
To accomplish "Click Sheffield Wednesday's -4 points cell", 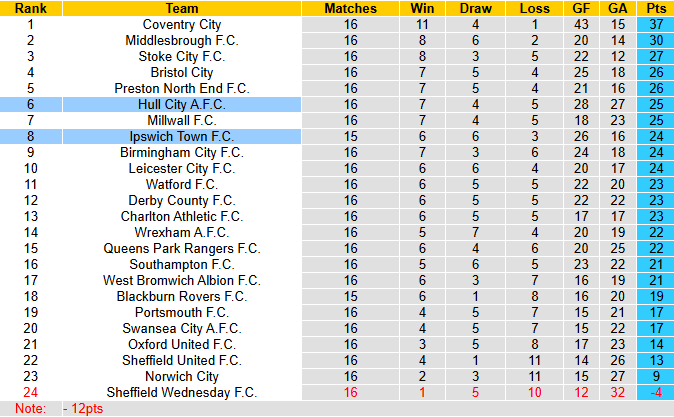I will click(654, 392).
